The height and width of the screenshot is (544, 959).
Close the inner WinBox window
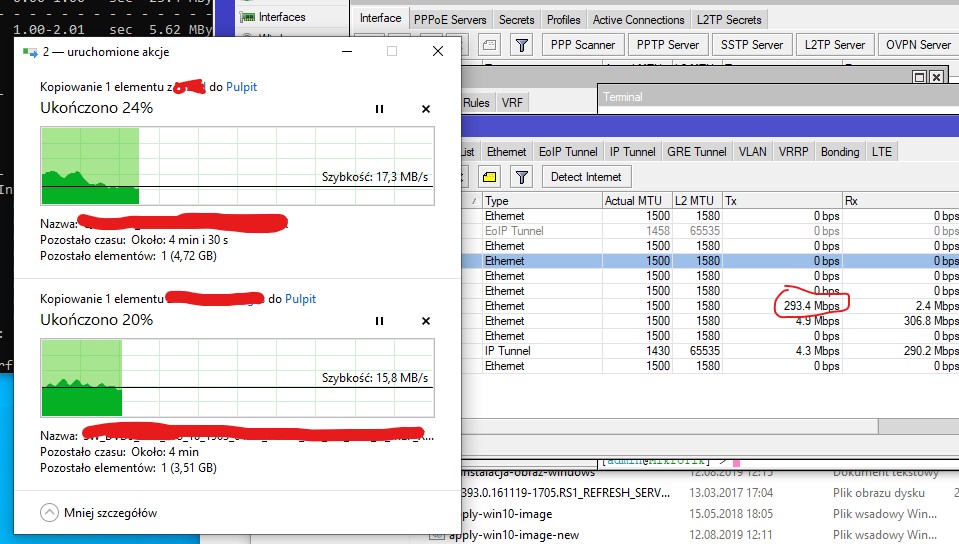click(936, 77)
